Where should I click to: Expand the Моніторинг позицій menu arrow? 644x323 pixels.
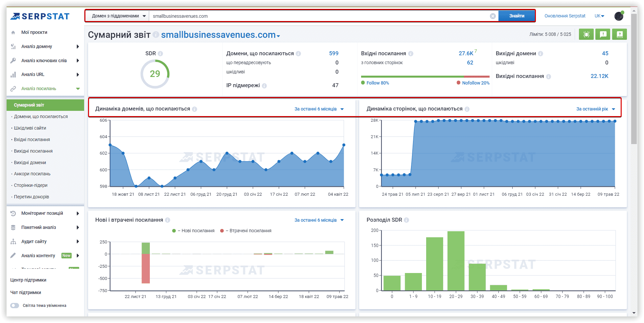click(78, 213)
